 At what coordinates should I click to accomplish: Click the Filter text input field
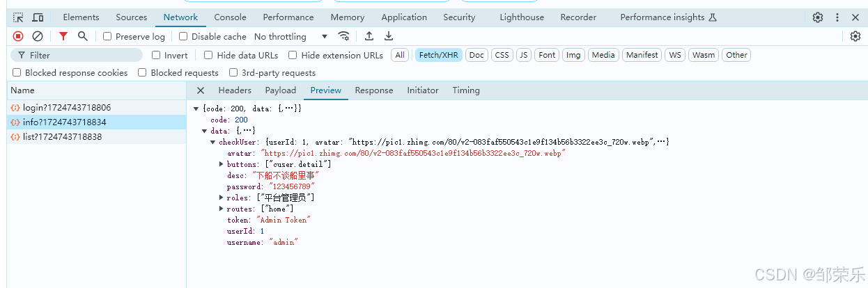80,55
